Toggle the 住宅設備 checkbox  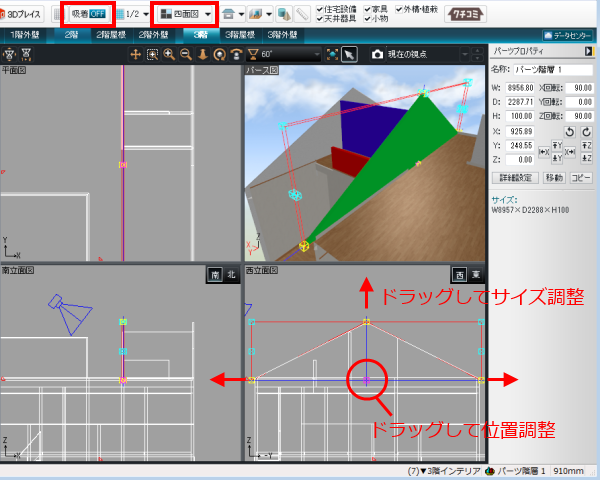(x=320, y=8)
